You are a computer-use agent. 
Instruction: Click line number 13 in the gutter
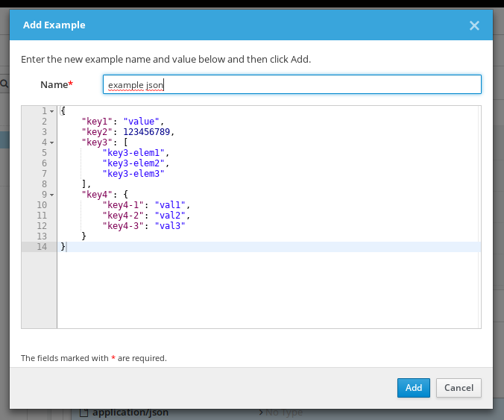pos(42,236)
